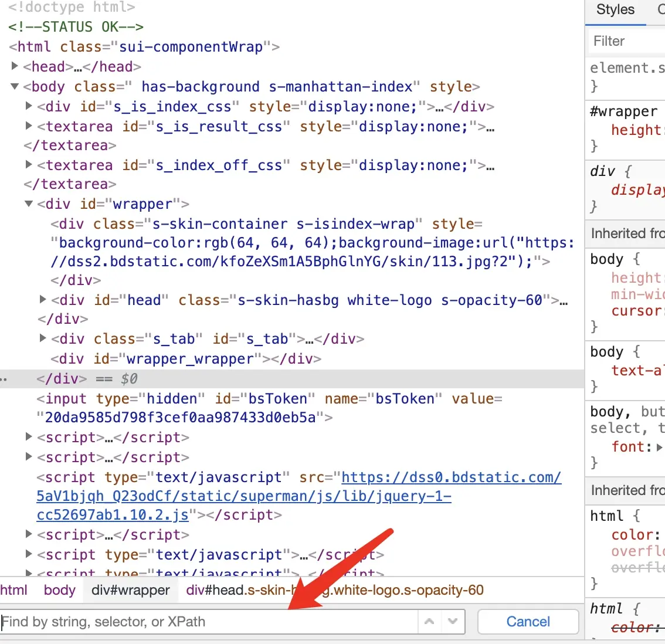
Task: Focus the Find by string search field
Action: [x=209, y=622]
